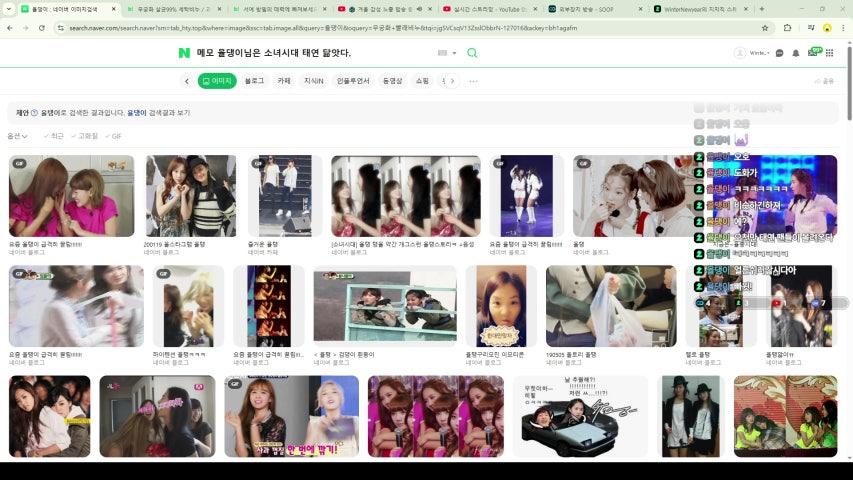Expand the 옵션 options dropdown
This screenshot has width=853, height=480.
tap(17, 136)
